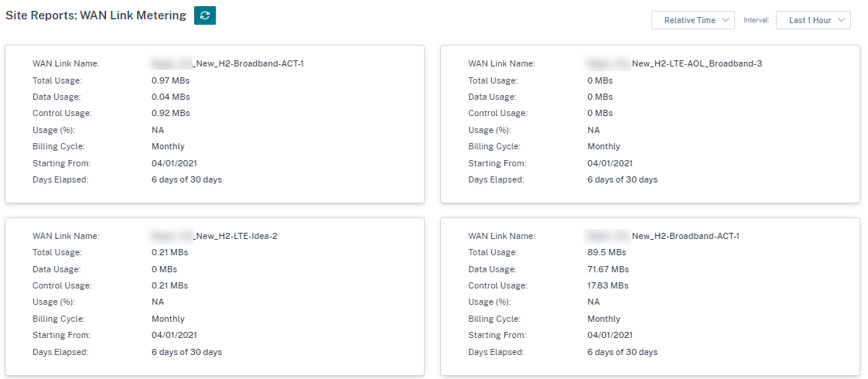868x379 pixels.
Task: Click the 89.5 MBs total usage value
Action: (x=607, y=252)
